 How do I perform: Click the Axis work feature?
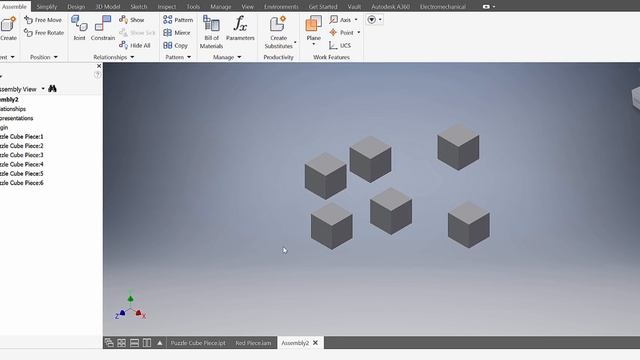[x=340, y=20]
